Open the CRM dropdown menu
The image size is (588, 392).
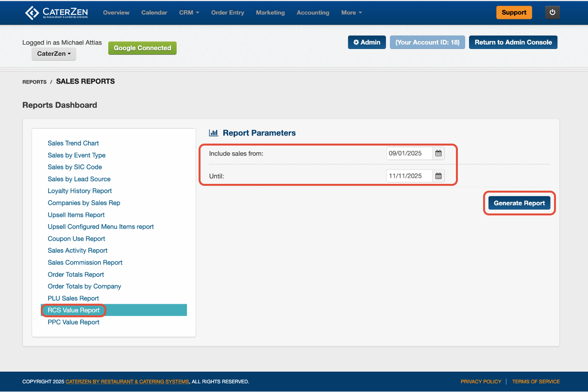click(x=189, y=13)
